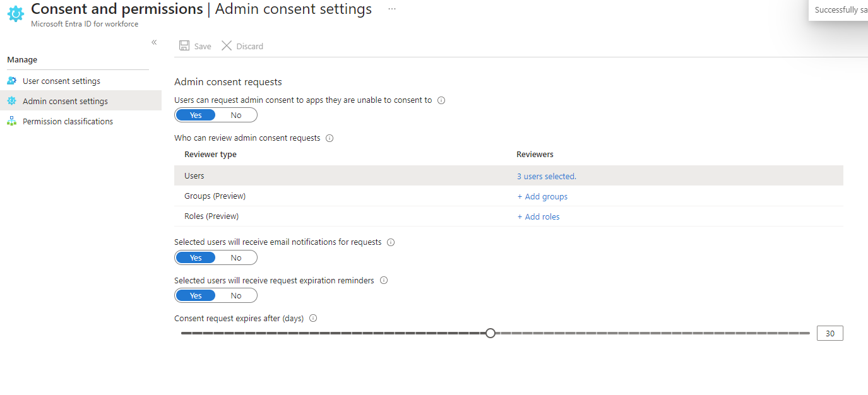
Task: Click the 30 days value input field
Action: tap(829, 333)
